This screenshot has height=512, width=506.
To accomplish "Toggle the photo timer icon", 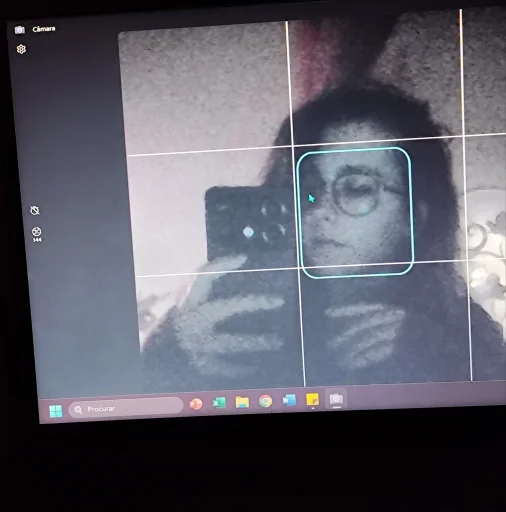I will coord(34,210).
